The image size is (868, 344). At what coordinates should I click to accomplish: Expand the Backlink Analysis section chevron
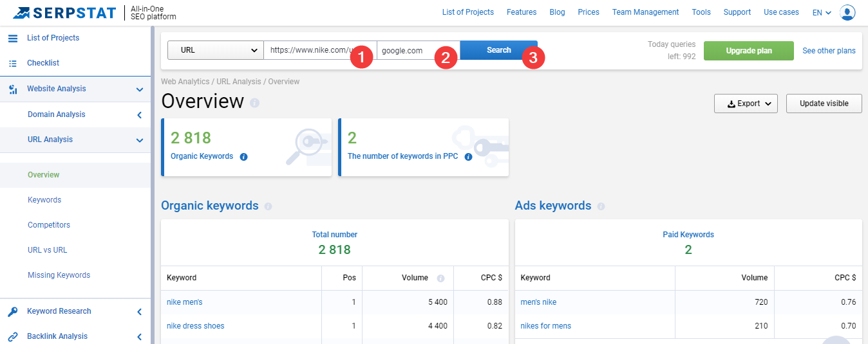(x=140, y=336)
